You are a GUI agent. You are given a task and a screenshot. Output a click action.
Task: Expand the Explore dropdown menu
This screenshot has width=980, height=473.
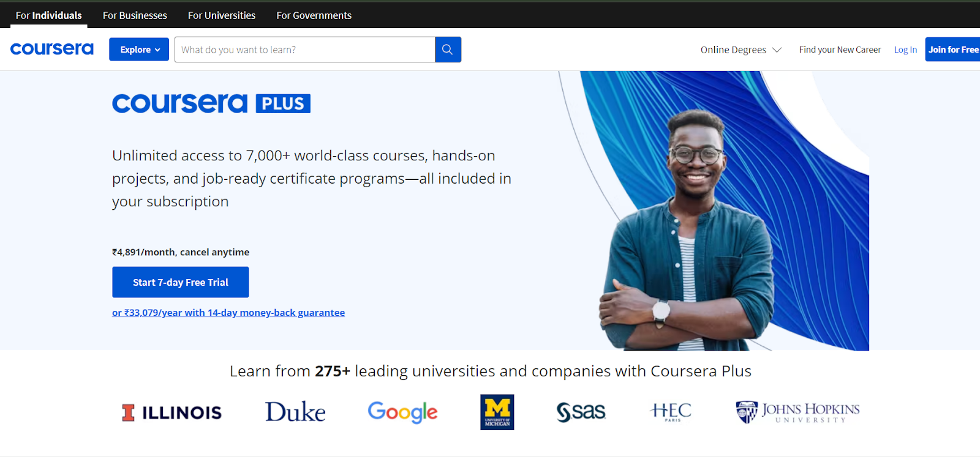[x=139, y=50]
